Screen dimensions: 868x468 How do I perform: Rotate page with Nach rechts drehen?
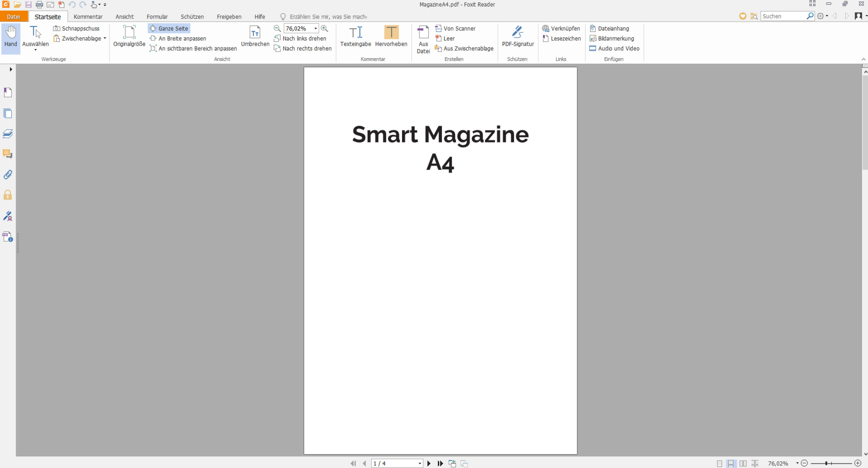pyautogui.click(x=303, y=49)
